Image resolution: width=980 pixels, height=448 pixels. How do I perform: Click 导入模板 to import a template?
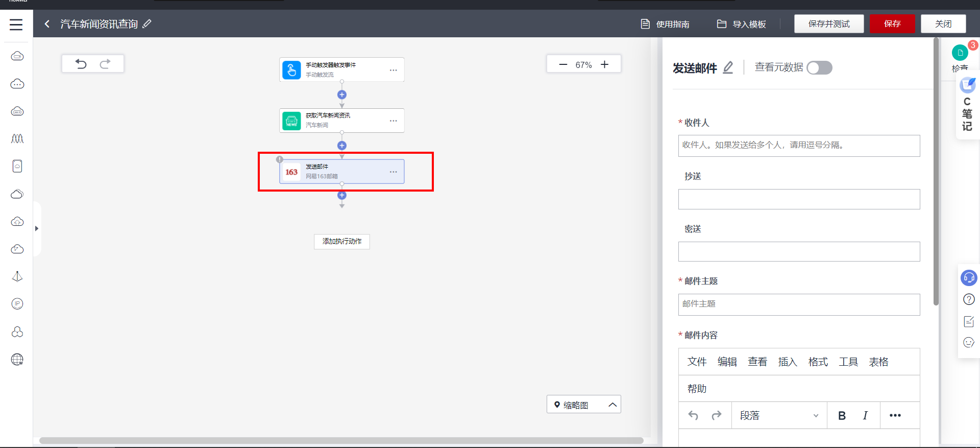(x=742, y=24)
